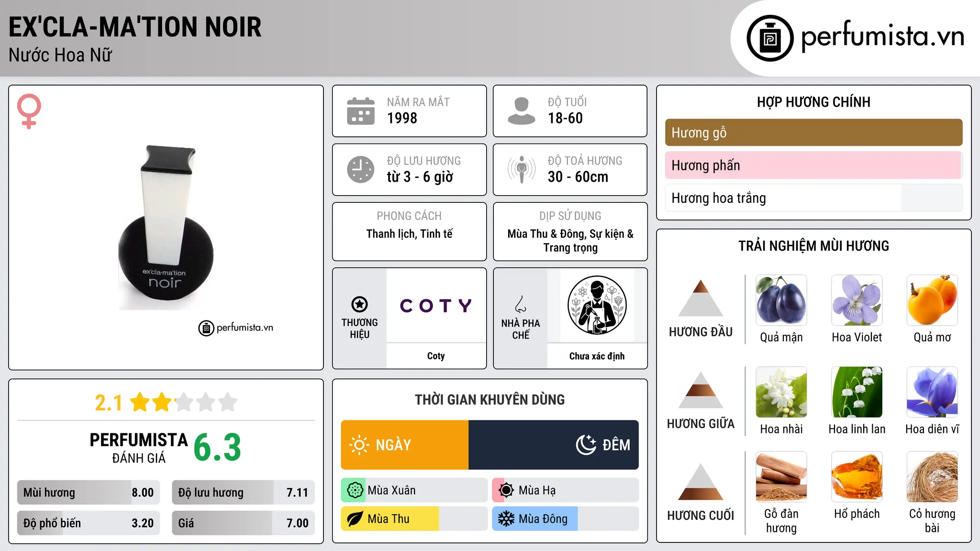The height and width of the screenshot is (551, 980).
Task: Click the Chưa xác định perfumer label
Action: (597, 356)
